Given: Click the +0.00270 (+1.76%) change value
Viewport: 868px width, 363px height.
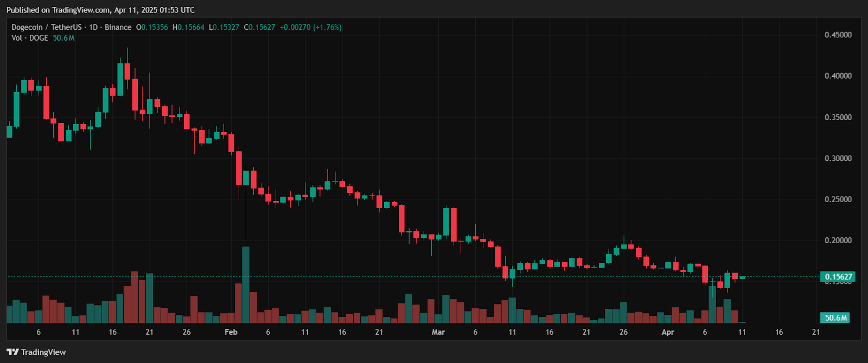Looking at the screenshot, I should pyautogui.click(x=310, y=27).
